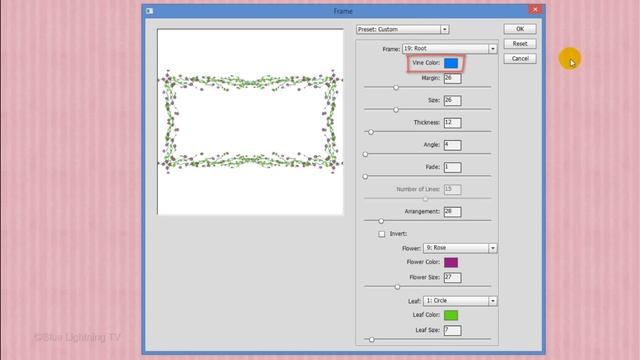This screenshot has height=360, width=640.
Task: Click the Fade value field
Action: (452, 167)
